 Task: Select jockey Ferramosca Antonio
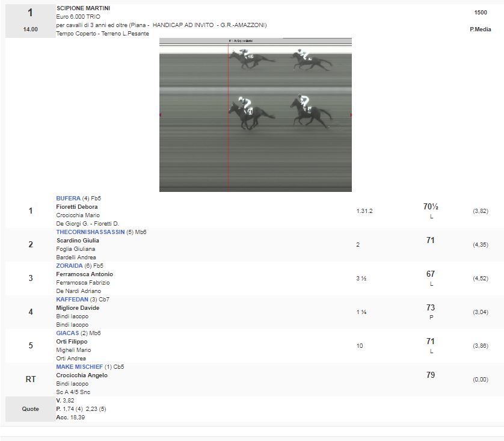coord(84,274)
